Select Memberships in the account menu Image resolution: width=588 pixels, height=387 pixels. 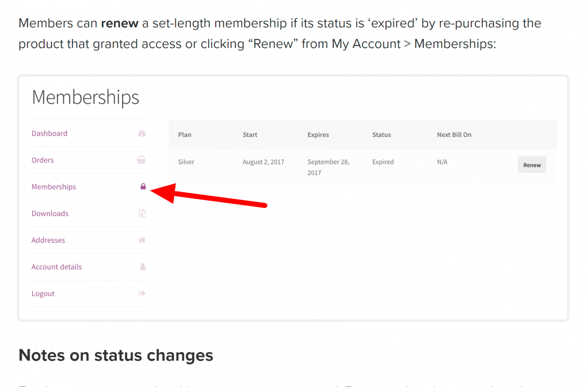[54, 187]
